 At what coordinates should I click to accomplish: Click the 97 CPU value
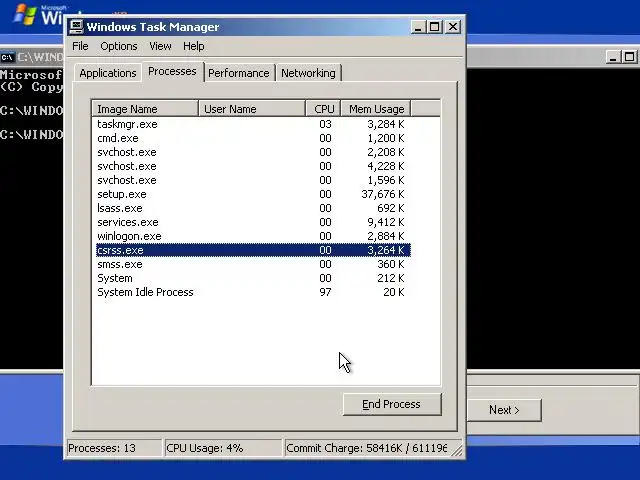(x=325, y=292)
